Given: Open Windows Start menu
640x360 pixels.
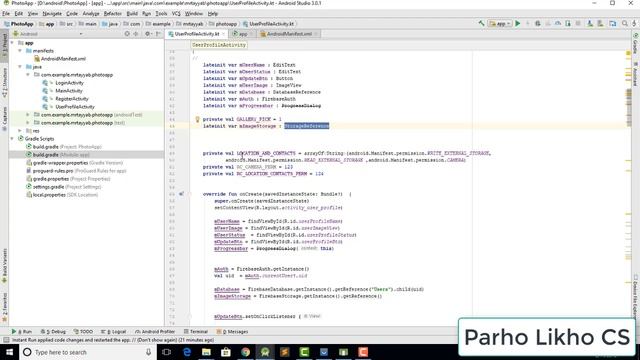Looking at the screenshot, I should tap(9, 352).
